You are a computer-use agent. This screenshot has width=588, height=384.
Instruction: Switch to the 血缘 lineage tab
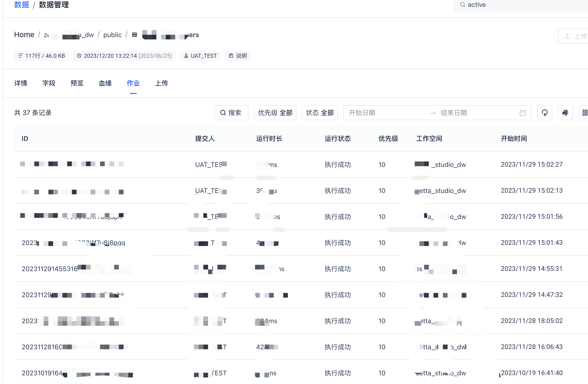click(105, 83)
